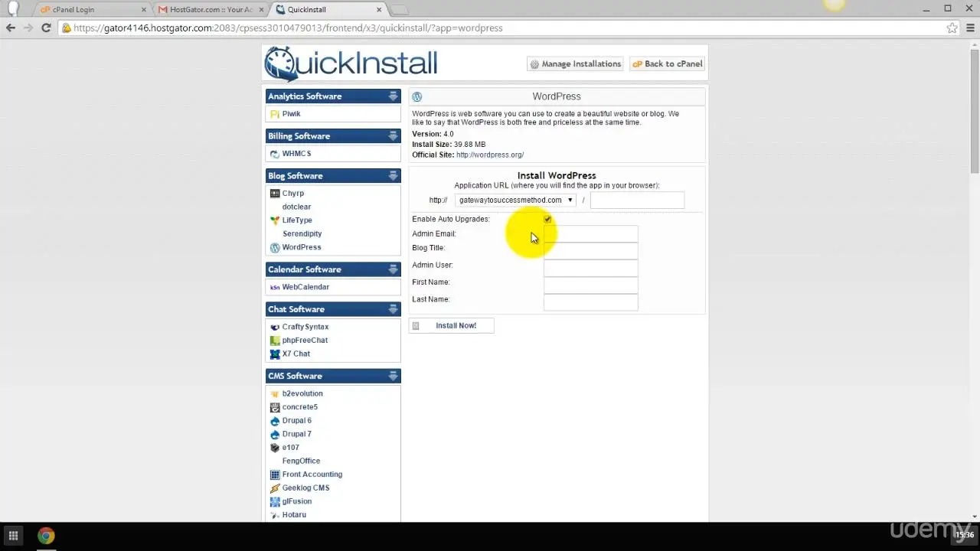This screenshot has height=551, width=980.
Task: Toggle the Enable Auto Upgrades checkbox
Action: [x=547, y=220]
